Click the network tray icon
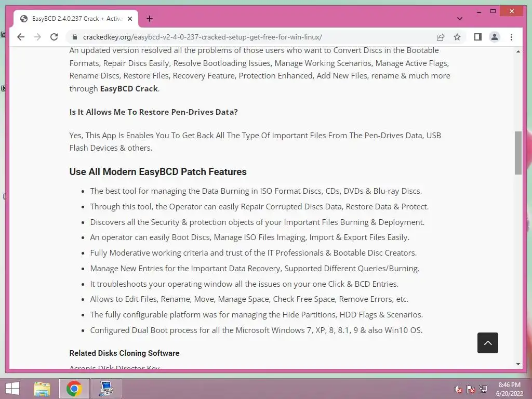532x399 pixels. [483, 389]
